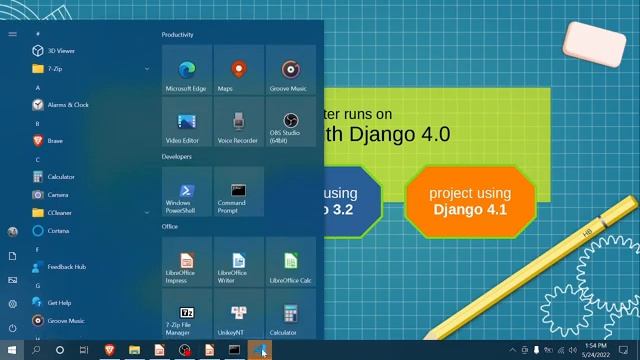This screenshot has width=640, height=360.
Task: Expand the 7-Zip folder chevron
Action: click(147, 69)
